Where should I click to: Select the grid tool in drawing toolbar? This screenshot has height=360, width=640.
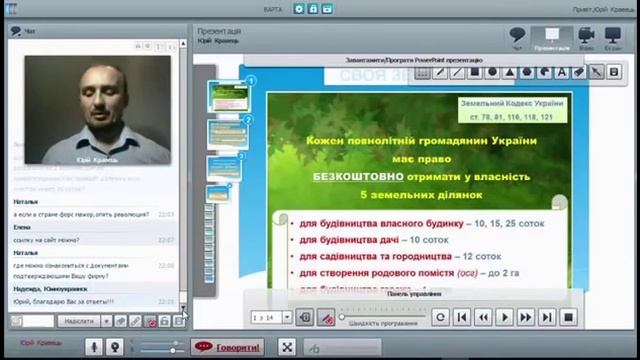click(422, 73)
